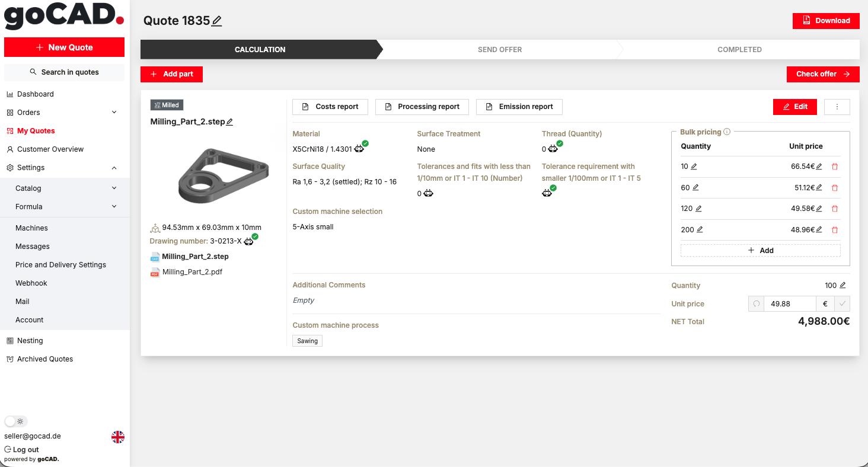Download the quote PDF
The width and height of the screenshot is (868, 467).
pos(826,21)
